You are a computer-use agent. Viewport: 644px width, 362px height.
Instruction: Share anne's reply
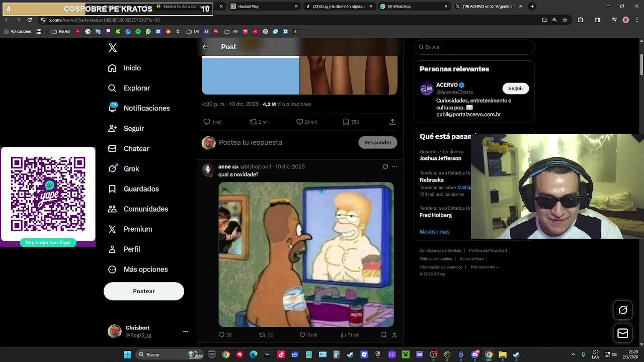click(394, 335)
